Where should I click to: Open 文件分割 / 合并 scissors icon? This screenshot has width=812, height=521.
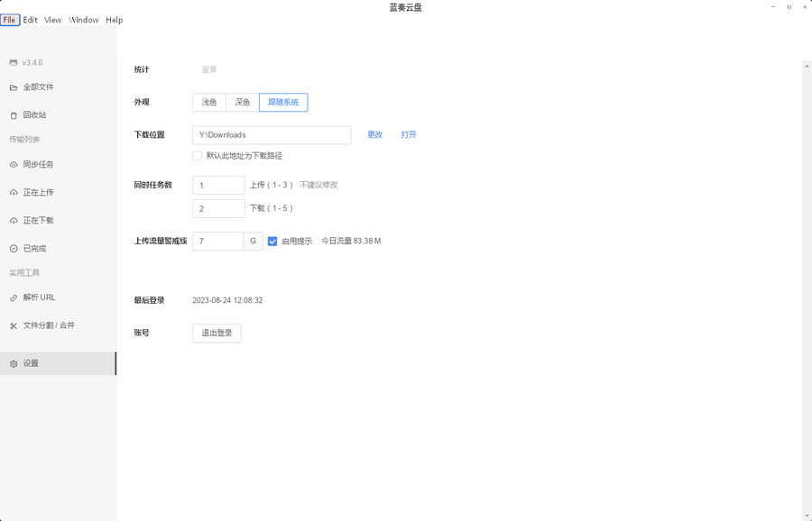(14, 325)
